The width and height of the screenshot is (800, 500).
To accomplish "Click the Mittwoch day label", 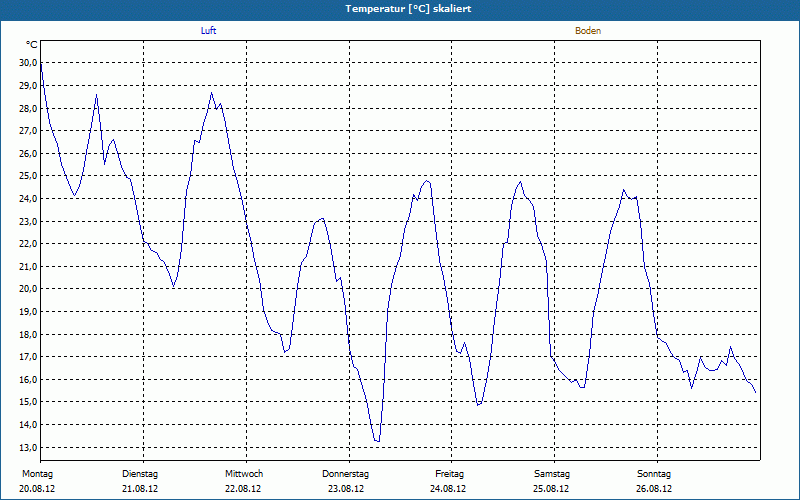I will click(244, 474).
